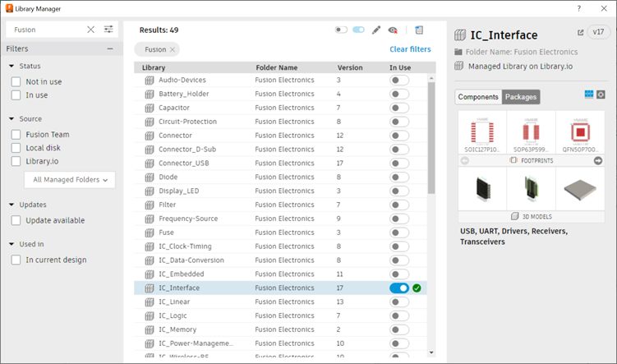
Task: Switch to the Components tab
Action: click(x=478, y=97)
